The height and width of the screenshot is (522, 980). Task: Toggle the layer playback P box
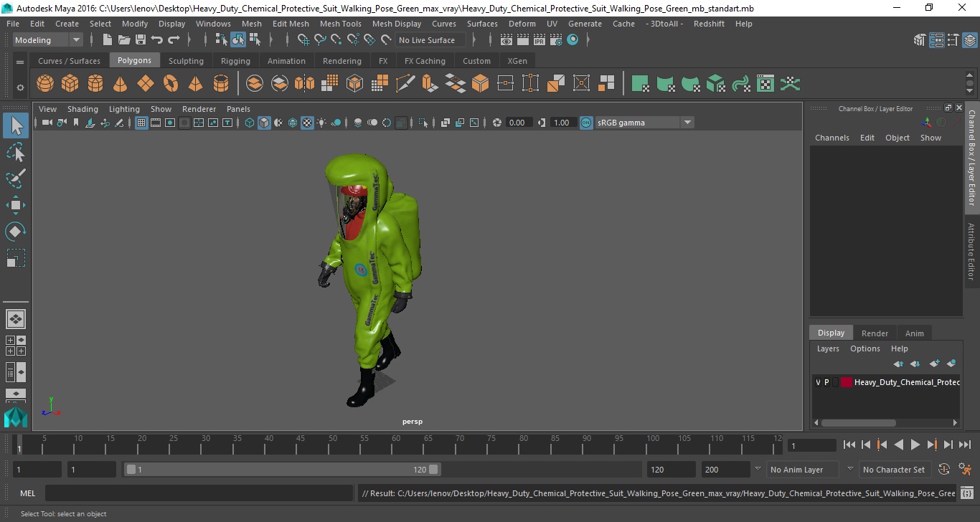coord(826,382)
